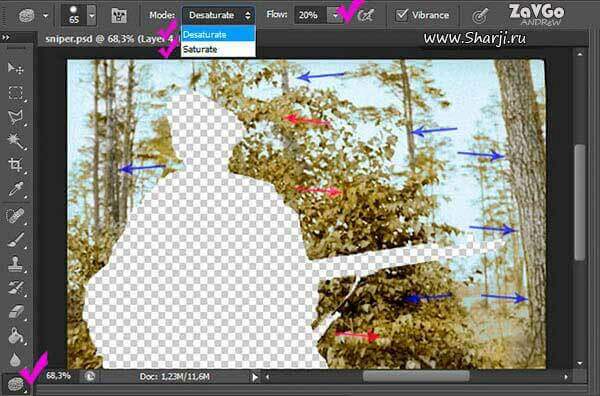The height and width of the screenshot is (396, 600).
Task: Select the Sponge tool in toolbox
Action: [x=16, y=384]
